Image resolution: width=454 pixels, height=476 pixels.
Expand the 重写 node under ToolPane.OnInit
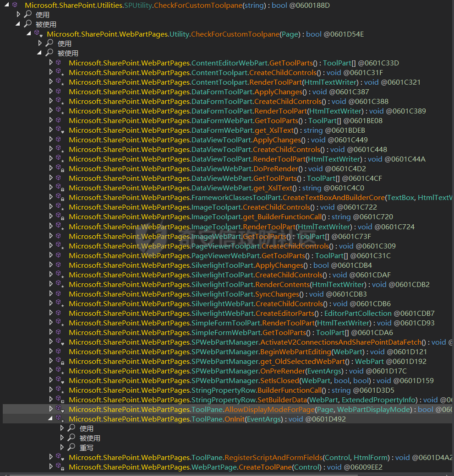62,447
